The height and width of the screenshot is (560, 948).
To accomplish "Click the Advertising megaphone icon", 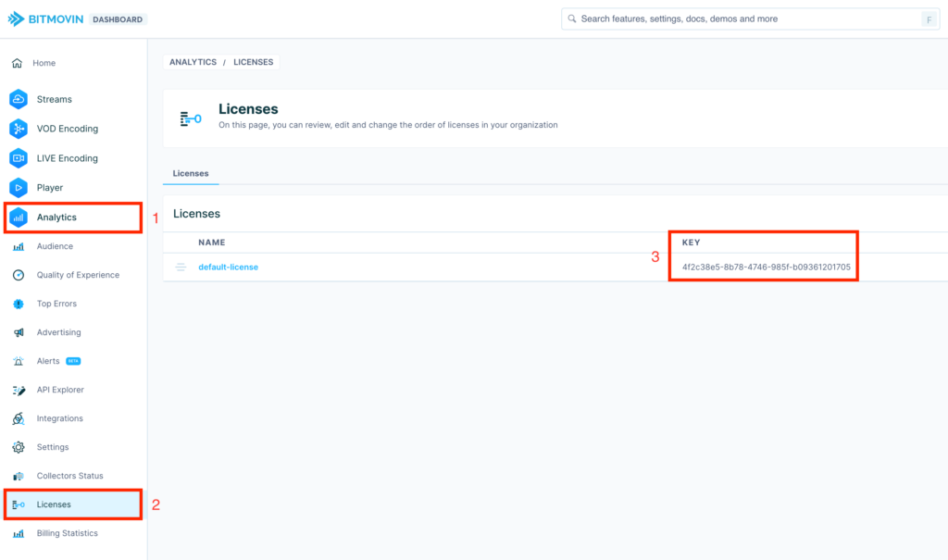I will point(19,332).
